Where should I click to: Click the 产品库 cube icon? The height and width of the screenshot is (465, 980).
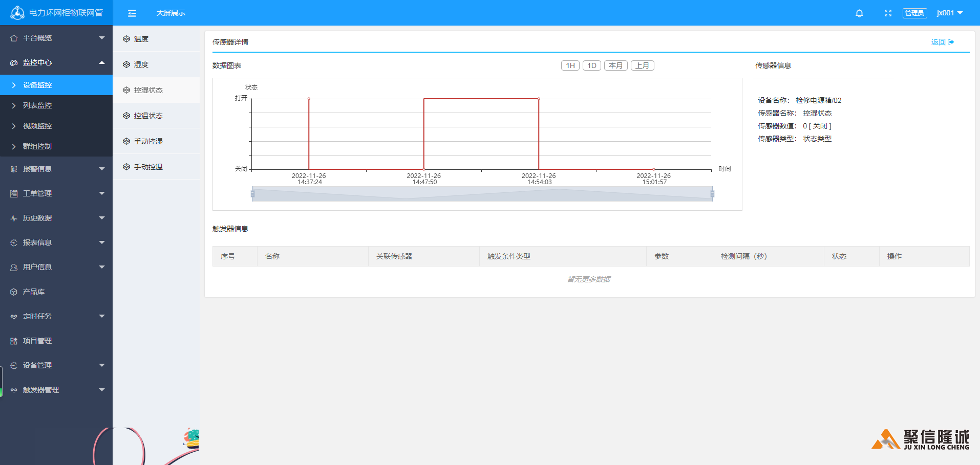coord(14,292)
